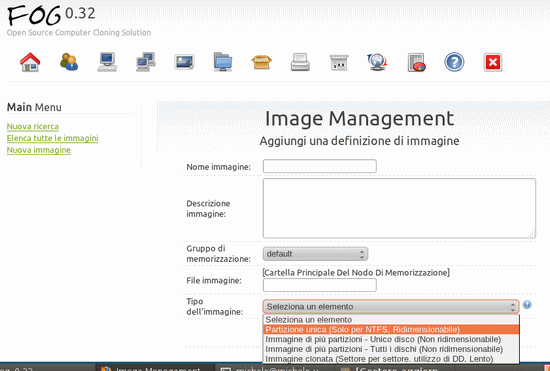Click the Nuova ricerca link
The image size is (550, 371).
pyautogui.click(x=33, y=127)
